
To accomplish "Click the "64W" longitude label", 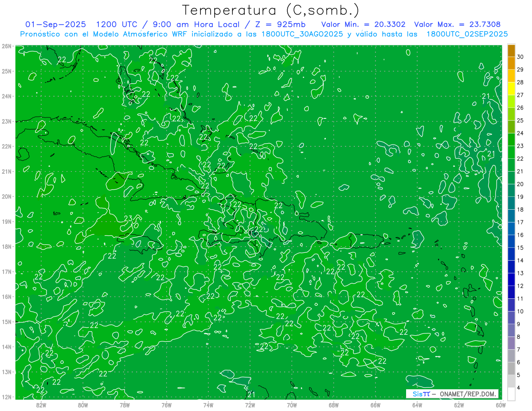I will [x=417, y=405].
